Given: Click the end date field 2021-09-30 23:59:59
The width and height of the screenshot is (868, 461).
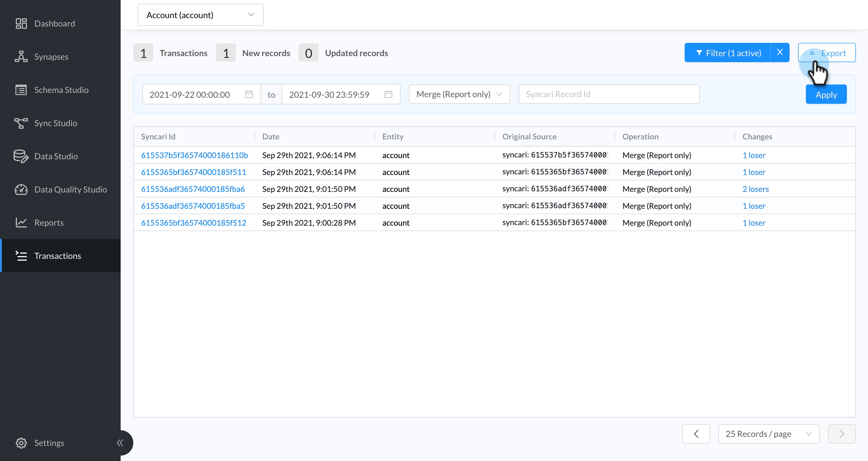Looking at the screenshot, I should tap(341, 94).
